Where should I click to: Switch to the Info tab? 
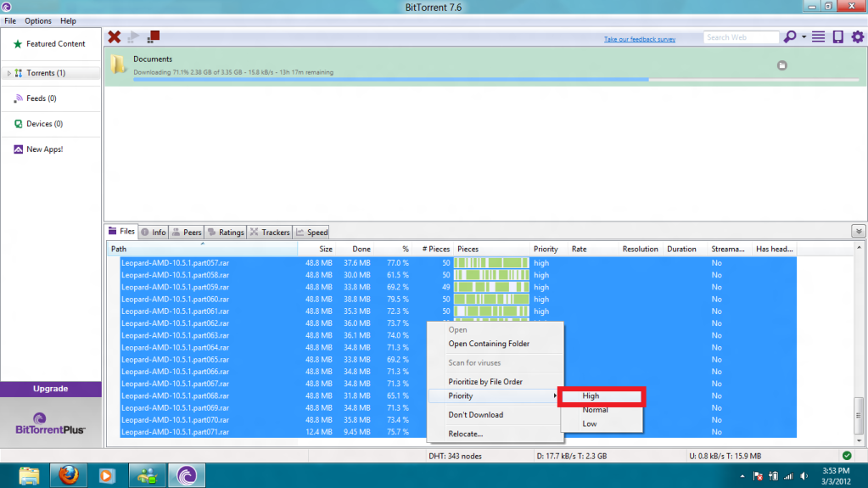[x=154, y=232]
